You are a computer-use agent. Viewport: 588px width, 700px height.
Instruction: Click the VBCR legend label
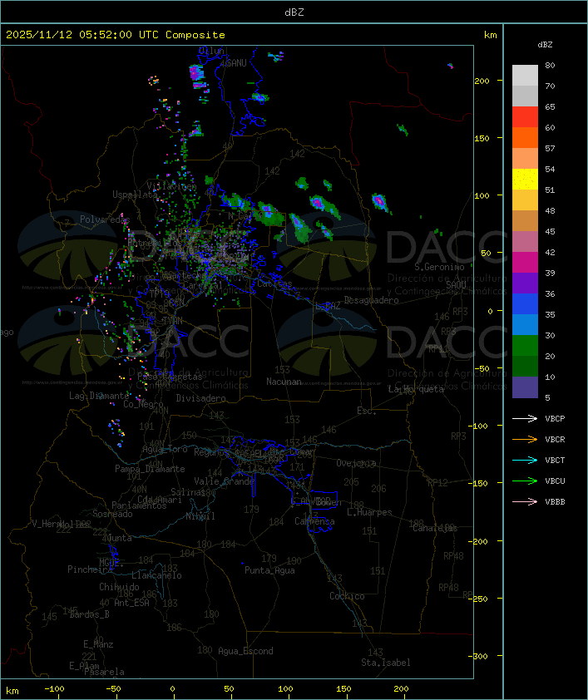555,440
